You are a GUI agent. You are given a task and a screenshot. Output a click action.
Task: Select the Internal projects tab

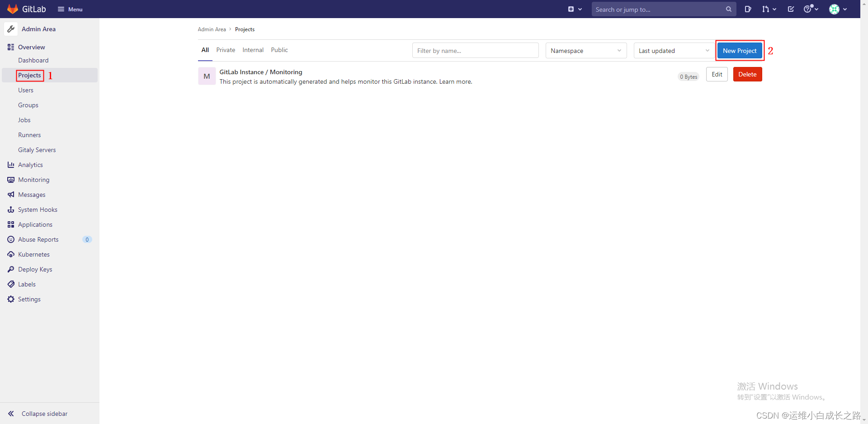click(253, 50)
